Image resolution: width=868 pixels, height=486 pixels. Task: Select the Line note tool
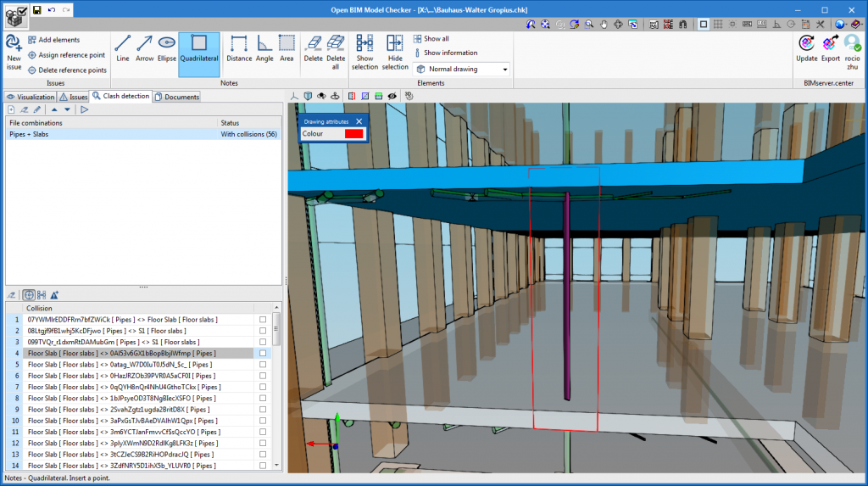click(x=123, y=48)
